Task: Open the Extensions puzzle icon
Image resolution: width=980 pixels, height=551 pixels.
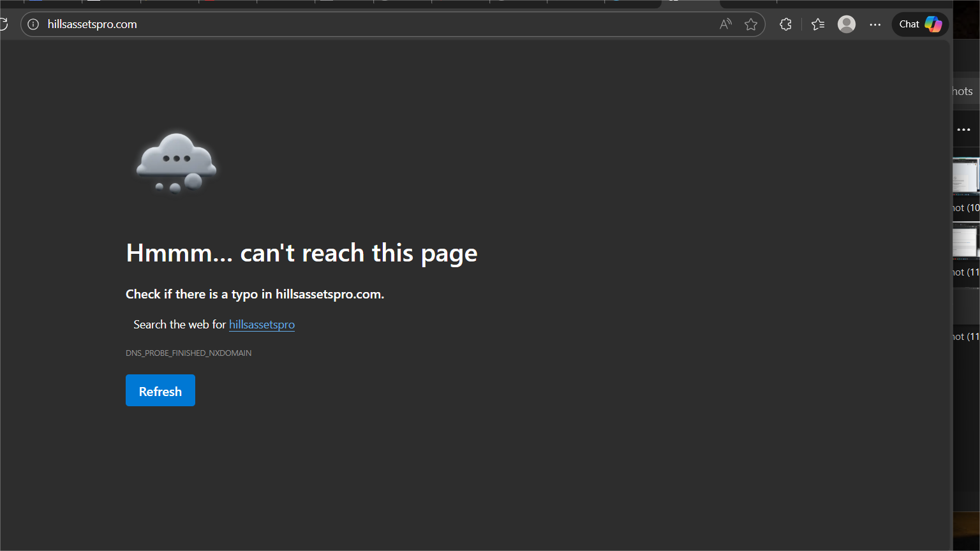Action: coord(785,24)
